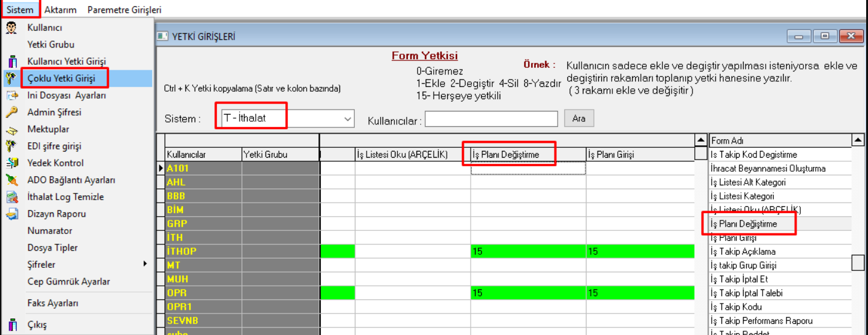Click the Mektuplar icon in menu
The height and width of the screenshot is (335, 868).
[11, 130]
